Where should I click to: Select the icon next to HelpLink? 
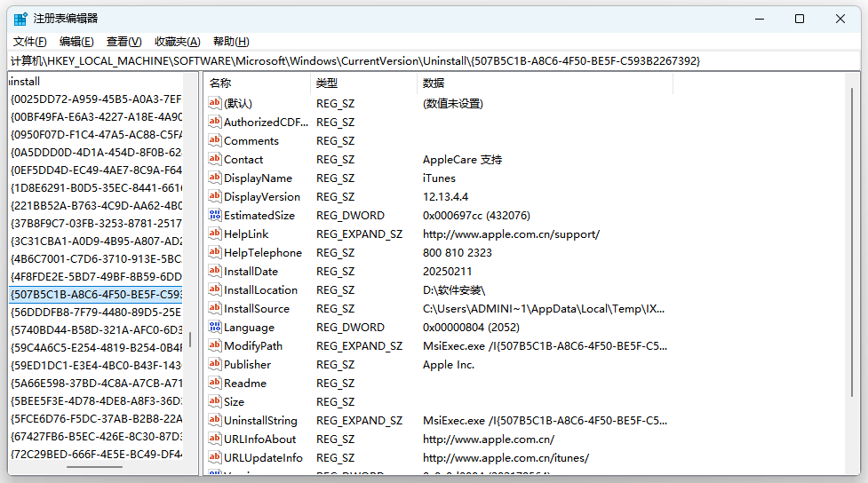[x=215, y=234]
